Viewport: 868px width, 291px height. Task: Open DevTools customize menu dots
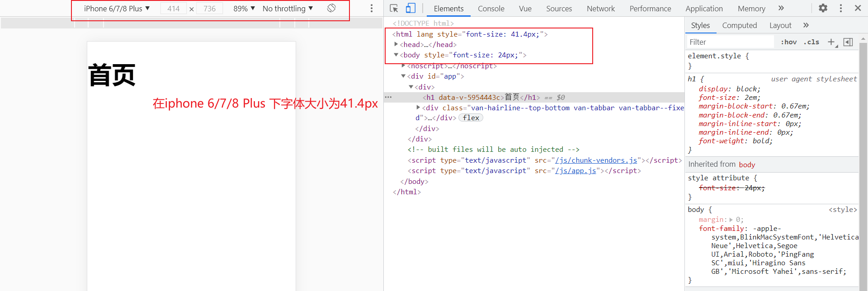841,8
